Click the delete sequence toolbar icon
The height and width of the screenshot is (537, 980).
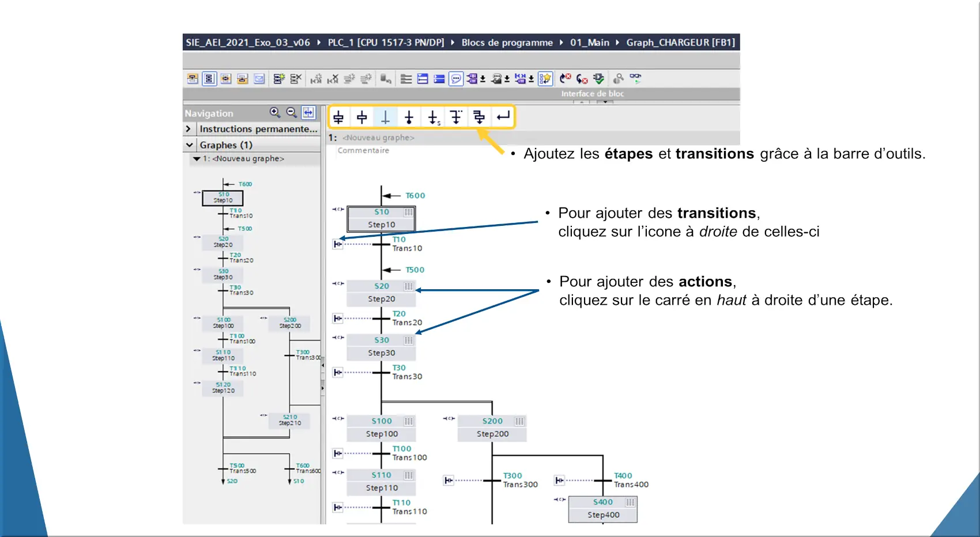point(296,78)
